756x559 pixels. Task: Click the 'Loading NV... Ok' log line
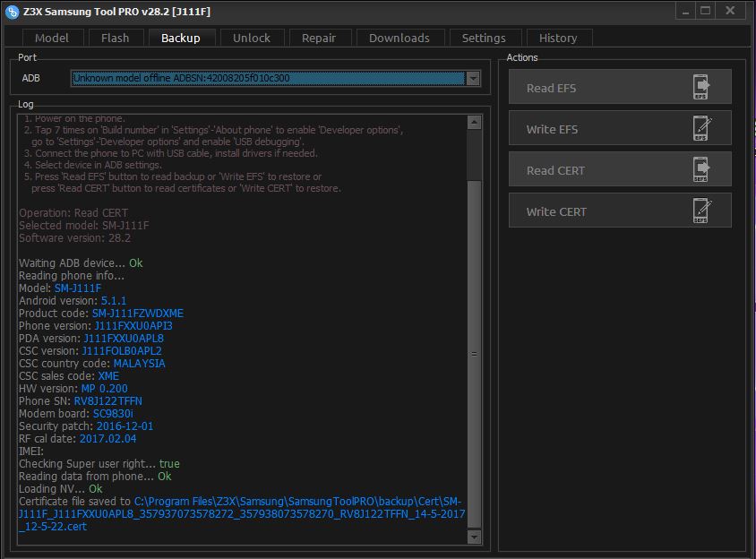[x=61, y=488]
